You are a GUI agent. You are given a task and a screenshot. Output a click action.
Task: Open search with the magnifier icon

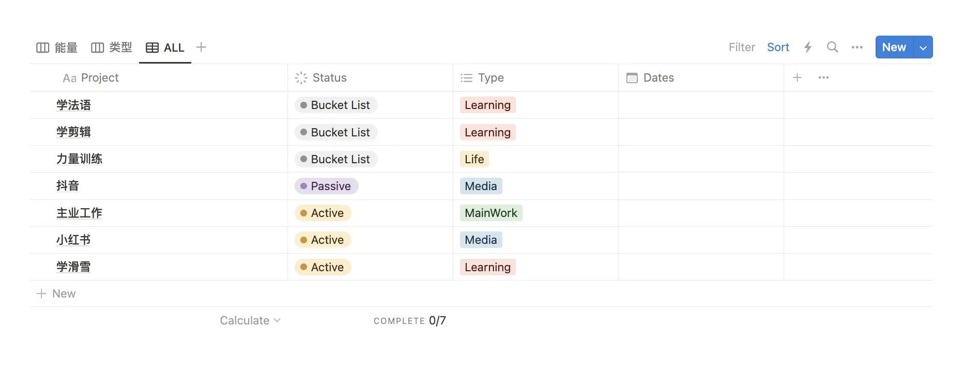tap(832, 48)
